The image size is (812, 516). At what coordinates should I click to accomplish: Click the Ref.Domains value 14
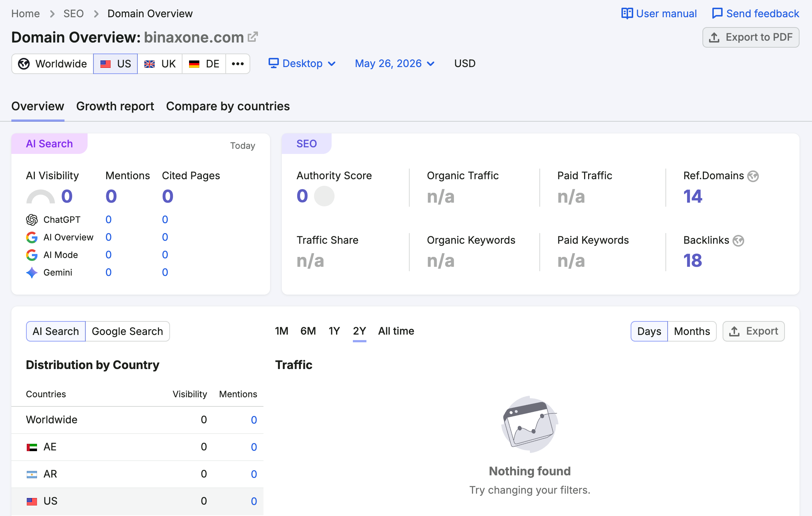coord(693,196)
